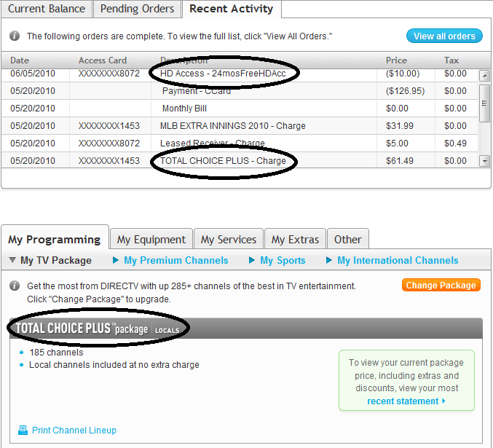Select TOTAL CHOICE PLUS - Charge entry

[223, 161]
